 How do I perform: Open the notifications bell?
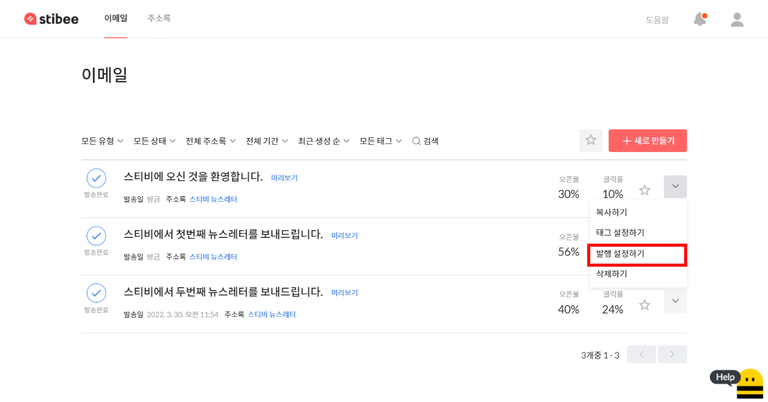click(x=699, y=19)
